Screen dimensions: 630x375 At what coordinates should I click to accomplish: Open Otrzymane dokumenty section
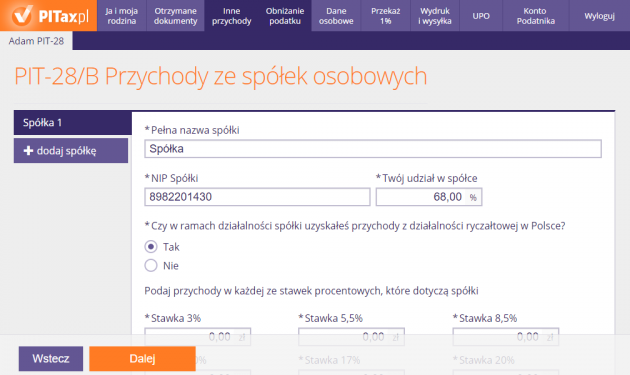point(175,16)
